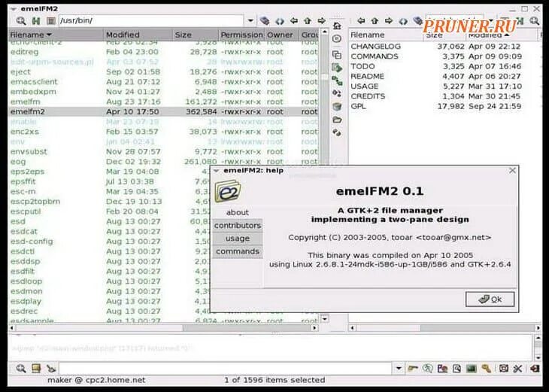Sort left pane by Filename column
The height and width of the screenshot is (392, 549).
56,35
